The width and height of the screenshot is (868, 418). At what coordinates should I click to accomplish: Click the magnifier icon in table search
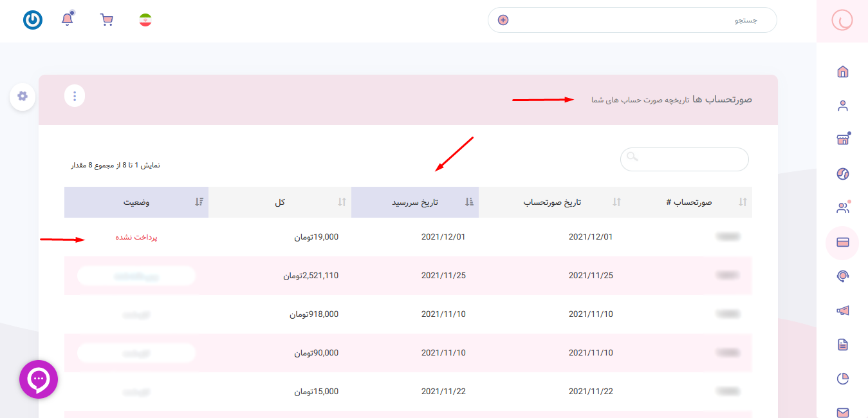(x=632, y=157)
